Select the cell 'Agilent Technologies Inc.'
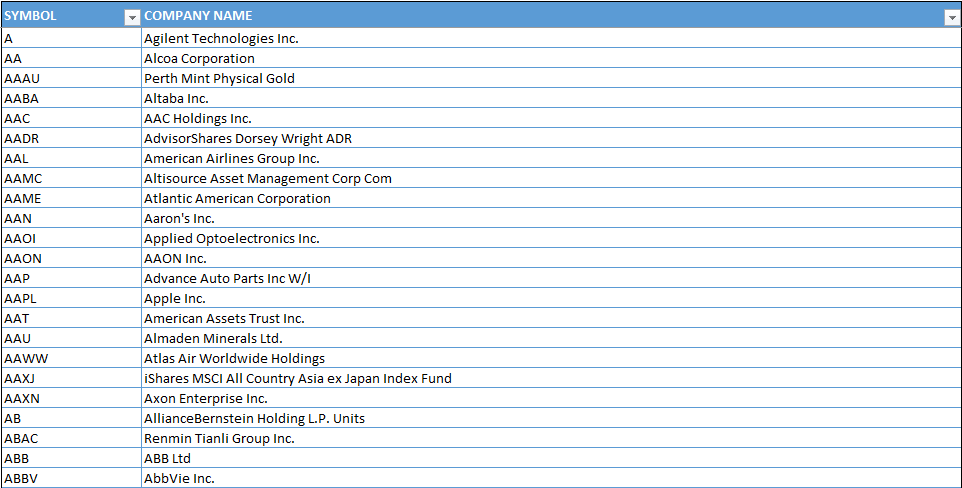This screenshot has height=488, width=962. pos(551,38)
